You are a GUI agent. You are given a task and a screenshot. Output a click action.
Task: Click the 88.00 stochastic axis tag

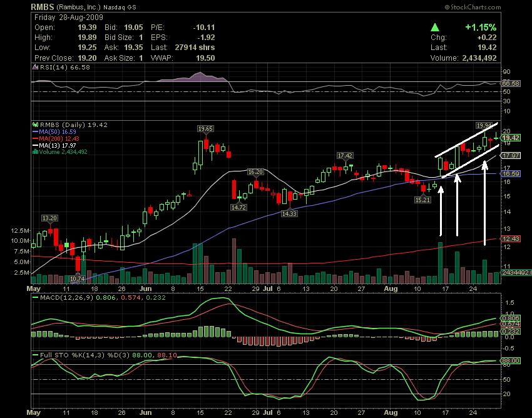(x=511, y=360)
